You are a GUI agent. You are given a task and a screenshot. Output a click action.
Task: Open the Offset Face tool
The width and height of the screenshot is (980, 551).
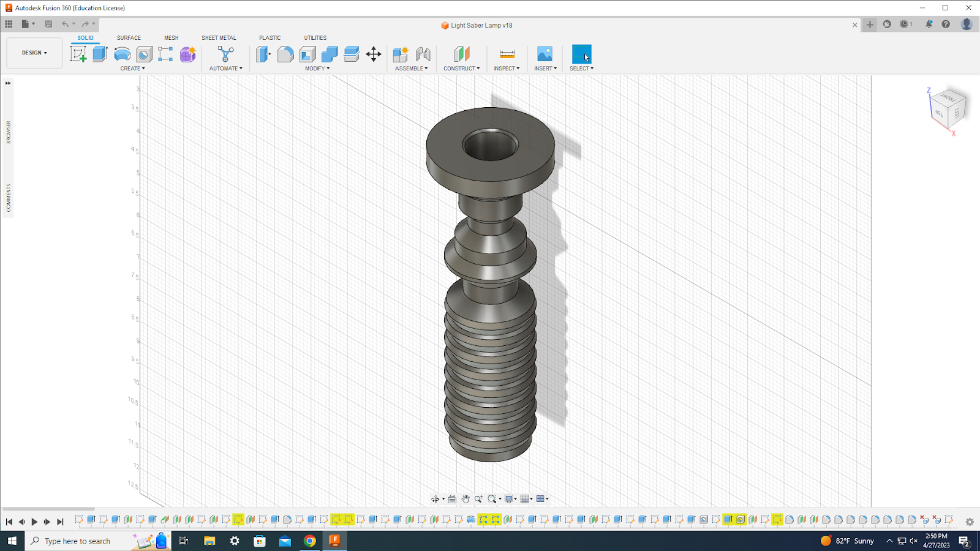tap(352, 54)
